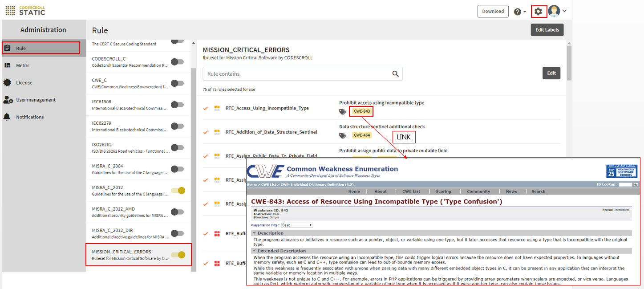Image resolution: width=644 pixels, height=289 pixels.
Task: Click the Rule clipboard icon
Action: [x=7, y=48]
